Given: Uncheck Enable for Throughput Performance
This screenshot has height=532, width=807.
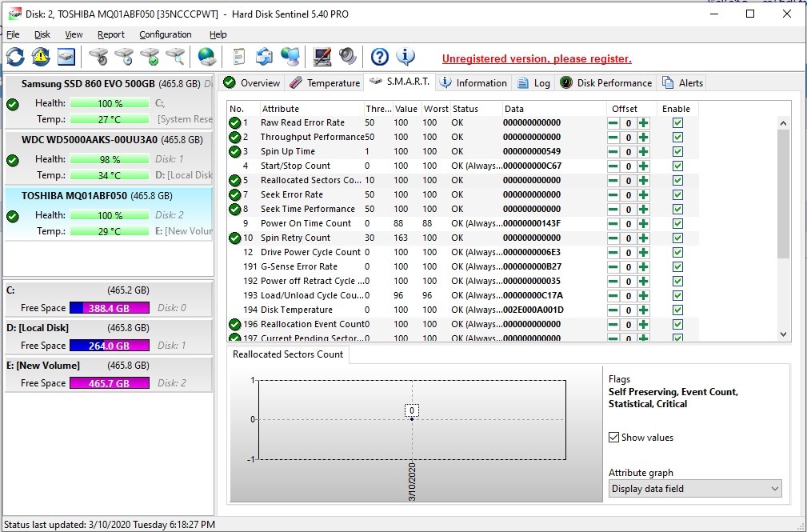Looking at the screenshot, I should coord(677,138).
